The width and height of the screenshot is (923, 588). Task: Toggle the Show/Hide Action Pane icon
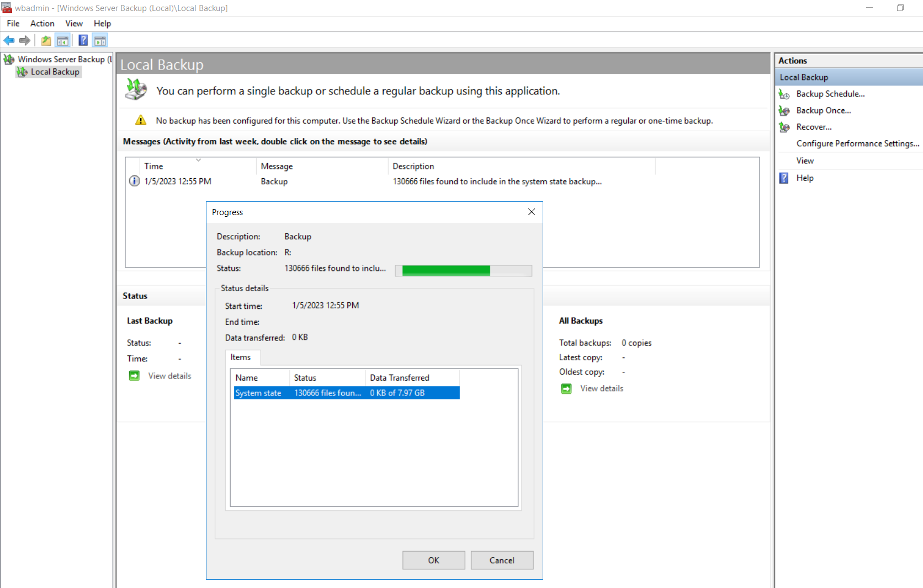tap(100, 40)
